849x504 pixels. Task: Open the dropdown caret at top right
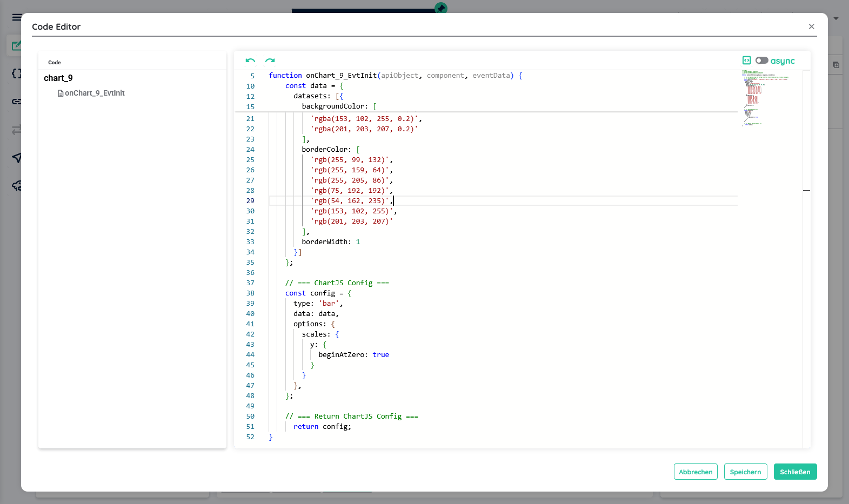click(836, 18)
